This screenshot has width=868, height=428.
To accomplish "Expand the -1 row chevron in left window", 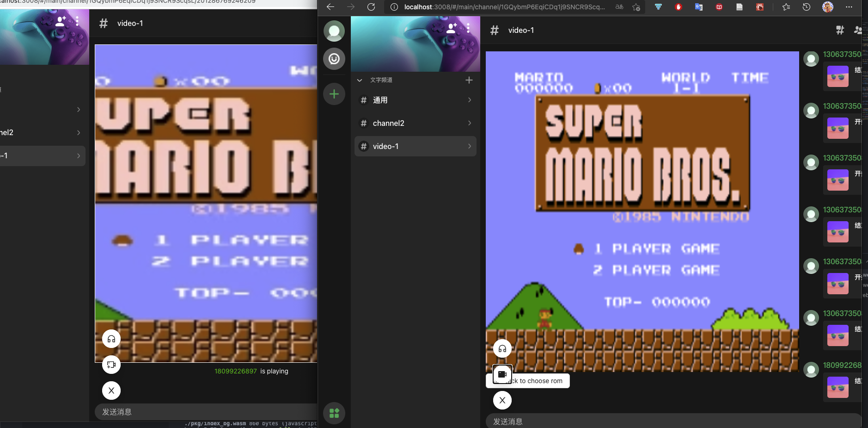I will (79, 156).
